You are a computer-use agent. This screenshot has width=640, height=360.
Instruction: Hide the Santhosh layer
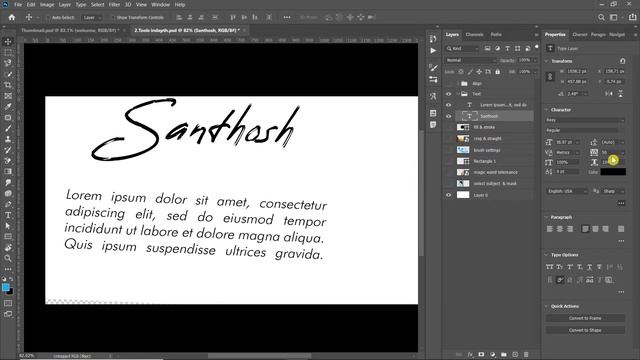(x=449, y=116)
